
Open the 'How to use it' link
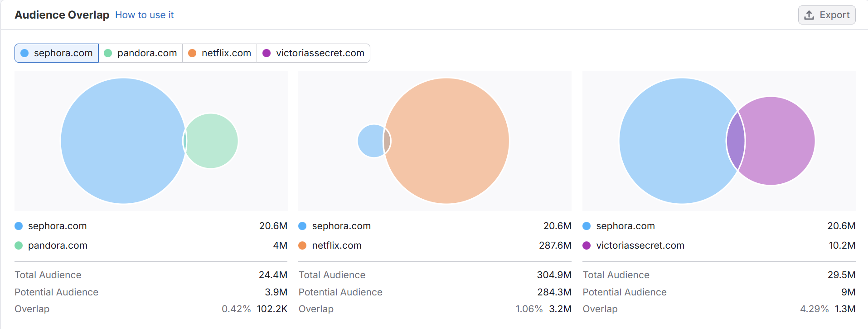(144, 15)
